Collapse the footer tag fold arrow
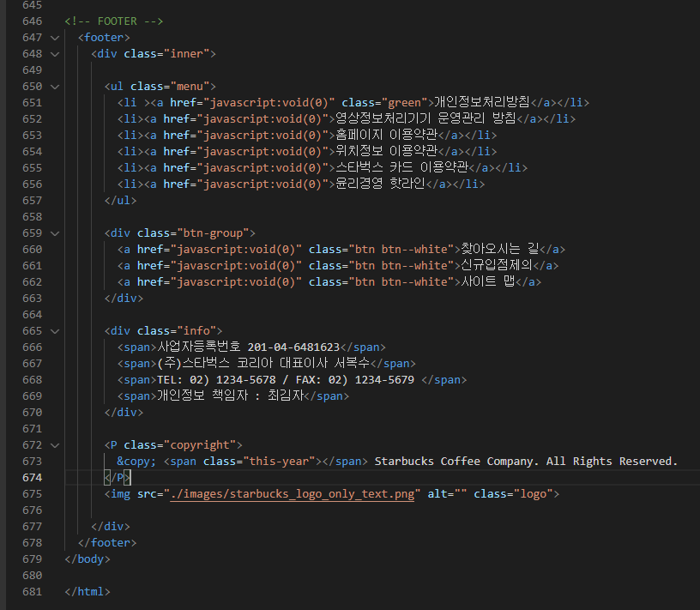Screen dimensions: 700x610 55,38
